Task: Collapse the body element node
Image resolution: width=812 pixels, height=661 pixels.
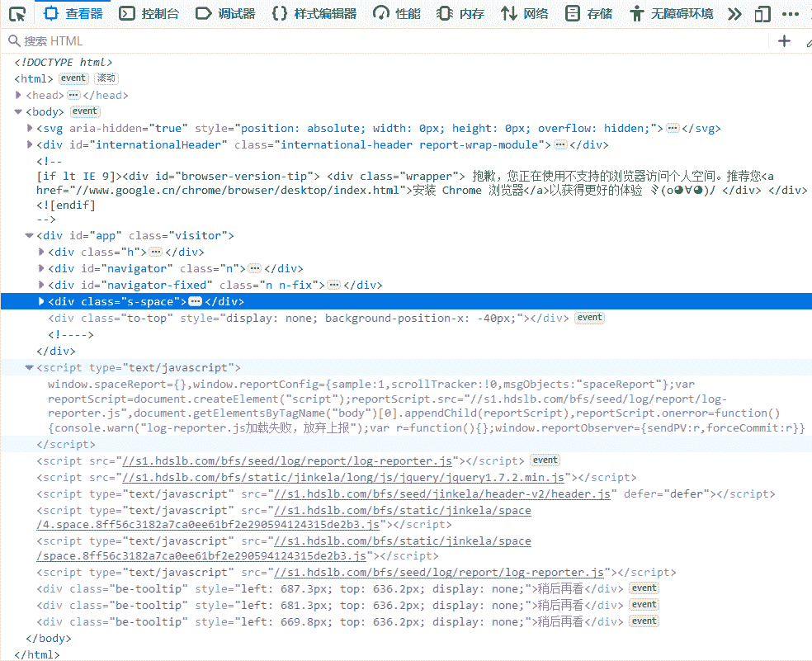Action: pos(18,111)
